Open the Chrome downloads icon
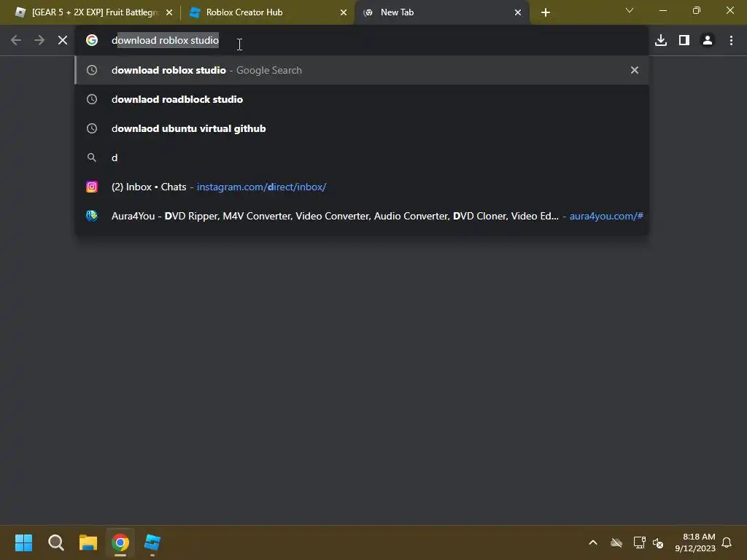Screen dimensions: 747x560 tap(661, 41)
